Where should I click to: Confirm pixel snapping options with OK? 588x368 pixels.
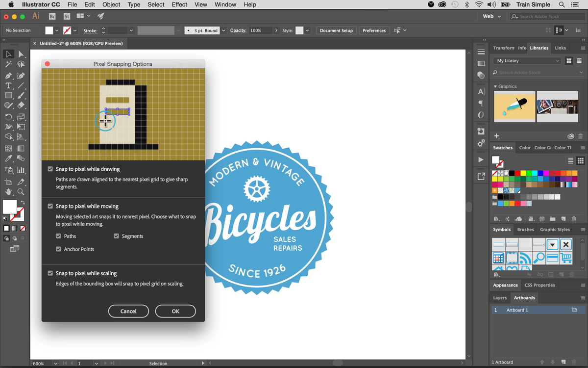click(175, 311)
